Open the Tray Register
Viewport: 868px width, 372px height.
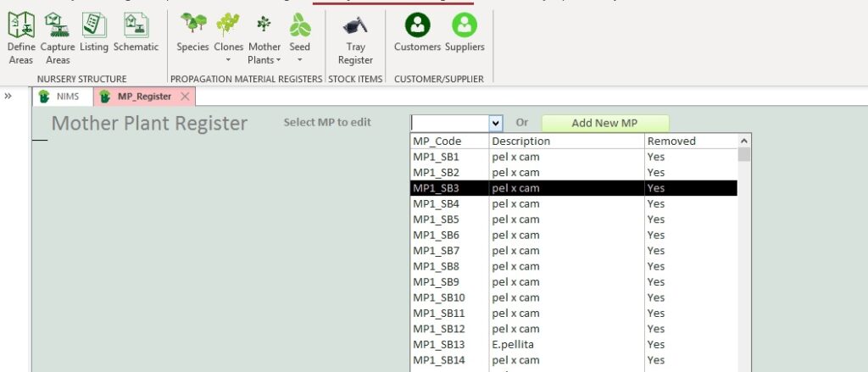[355, 38]
